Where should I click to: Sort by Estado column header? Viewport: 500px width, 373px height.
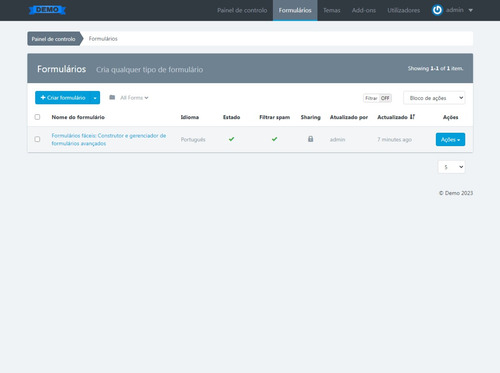(231, 117)
